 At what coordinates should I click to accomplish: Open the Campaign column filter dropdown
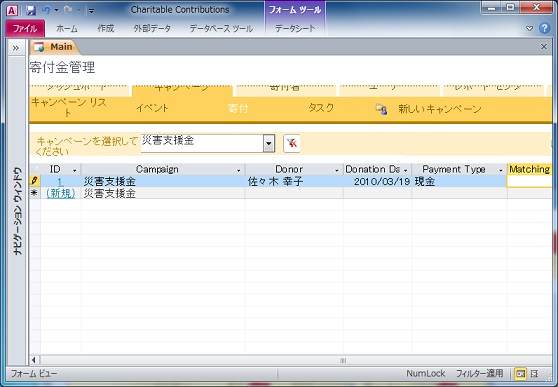[x=239, y=170]
